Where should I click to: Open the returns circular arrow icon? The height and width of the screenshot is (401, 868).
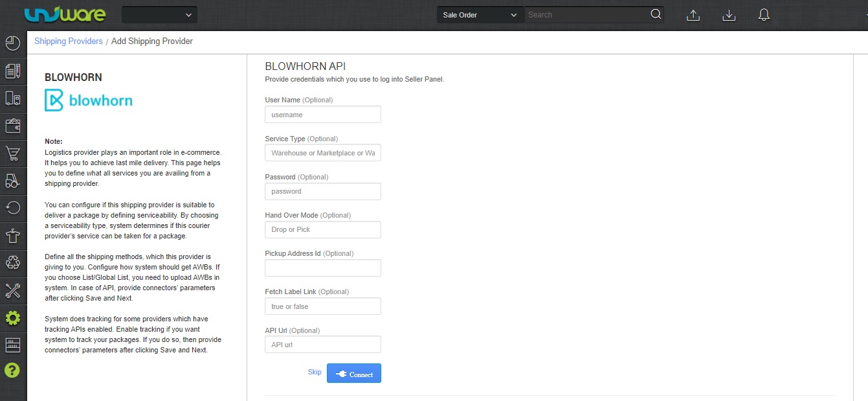tap(13, 208)
